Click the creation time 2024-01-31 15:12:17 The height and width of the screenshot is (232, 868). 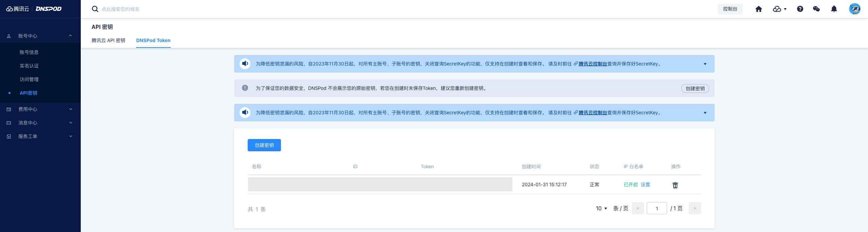click(544, 185)
